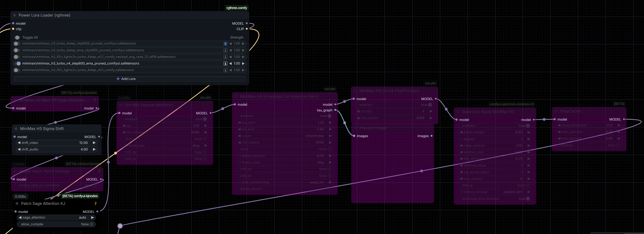
Task: Open history_storage system_ram selector
Action: click(x=495, y=192)
